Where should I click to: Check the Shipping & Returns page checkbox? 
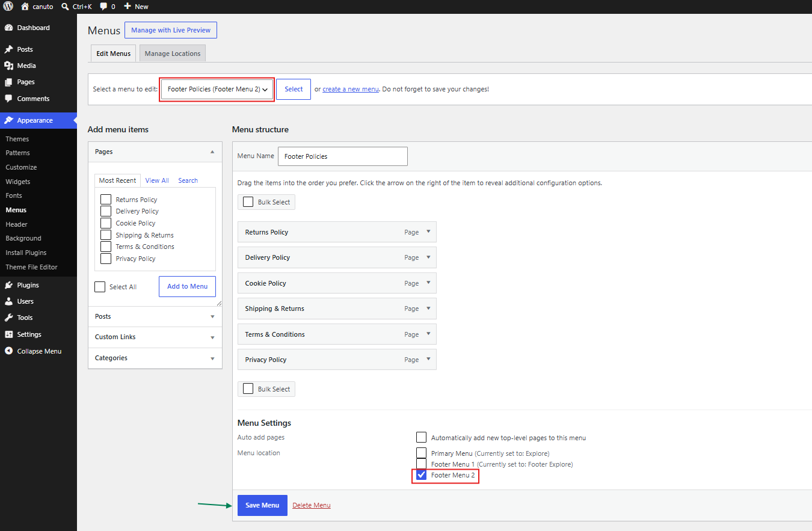click(106, 235)
